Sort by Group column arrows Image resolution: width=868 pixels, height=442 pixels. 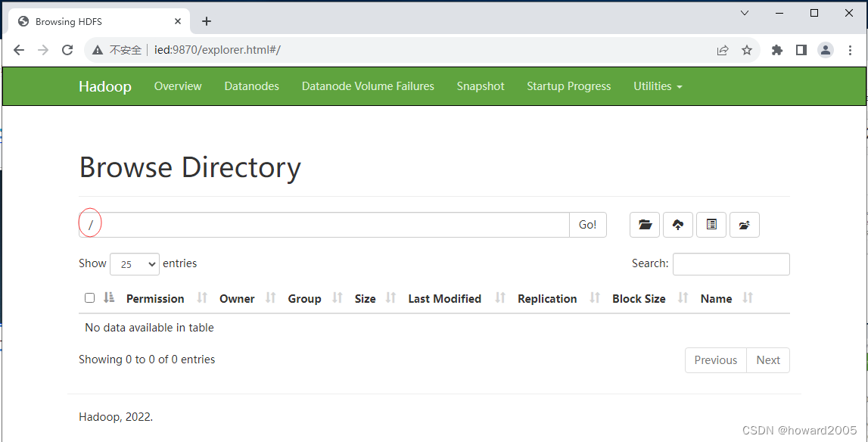(x=337, y=298)
